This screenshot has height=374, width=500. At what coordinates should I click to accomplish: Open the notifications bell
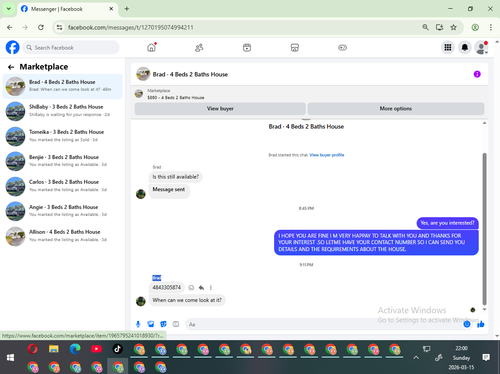coord(465,47)
